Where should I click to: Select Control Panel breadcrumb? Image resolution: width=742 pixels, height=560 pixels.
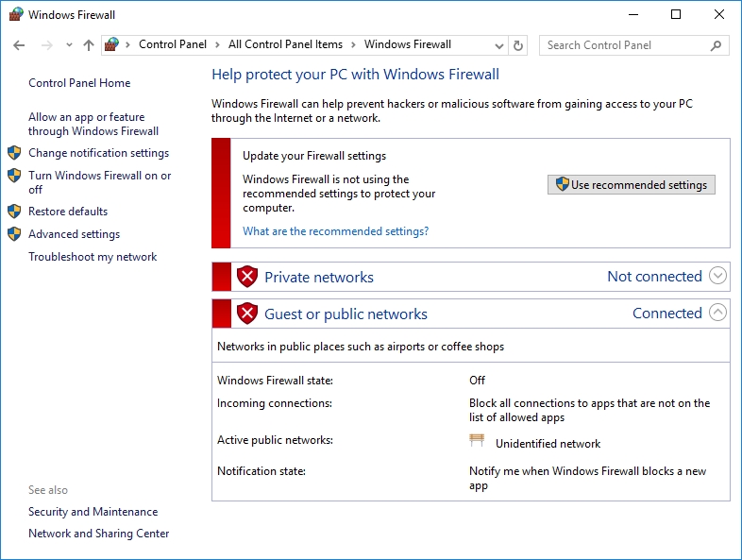173,44
